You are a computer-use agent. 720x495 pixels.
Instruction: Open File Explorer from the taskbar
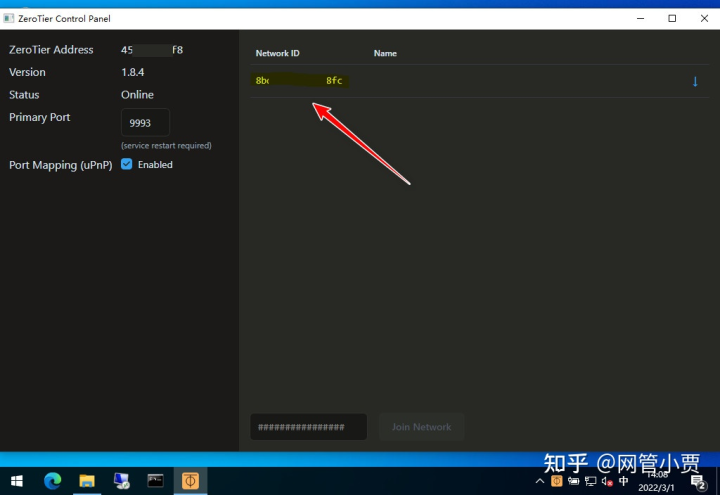(87, 481)
